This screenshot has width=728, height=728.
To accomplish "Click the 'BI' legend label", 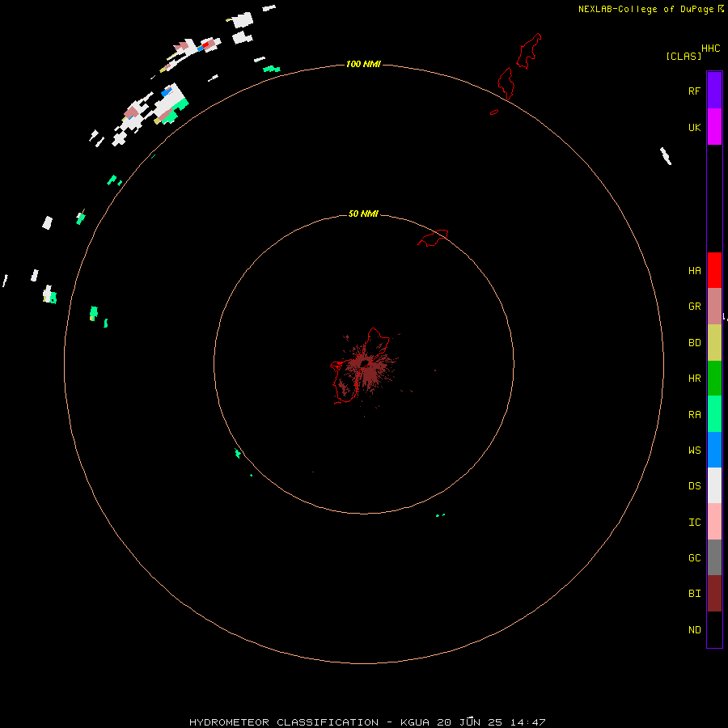I will point(695,594).
